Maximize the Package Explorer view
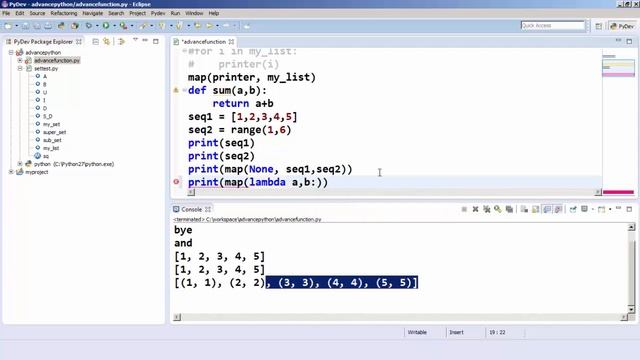640x360 pixels. (156, 41)
